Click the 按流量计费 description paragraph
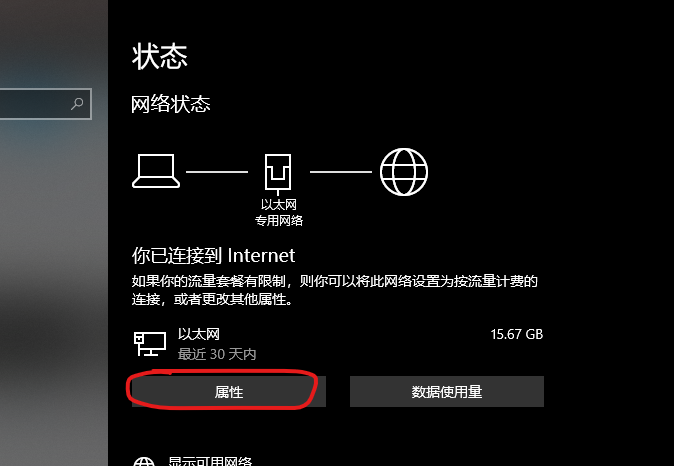This screenshot has width=674, height=466. pyautogui.click(x=335, y=290)
